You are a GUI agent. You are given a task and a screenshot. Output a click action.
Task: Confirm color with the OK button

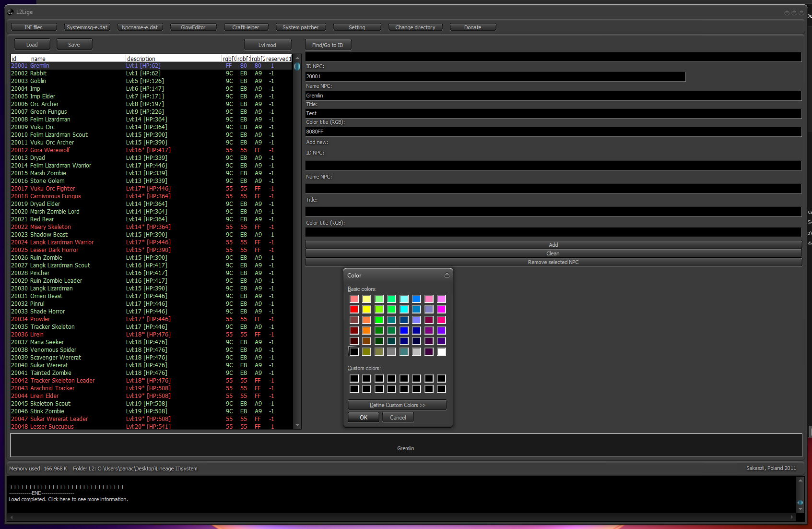(364, 418)
